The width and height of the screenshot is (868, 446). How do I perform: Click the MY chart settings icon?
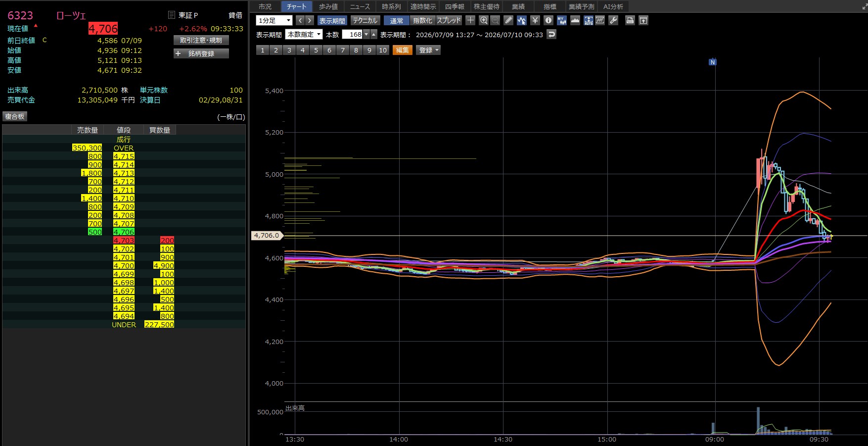[x=562, y=20]
